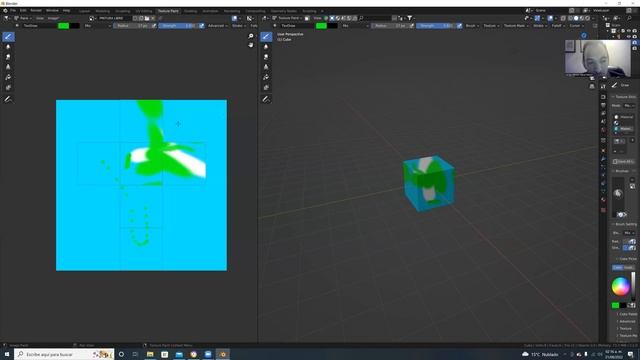This screenshot has height=360, width=640.
Task: Switch to the Layout workspace tab
Action: tap(84, 11)
